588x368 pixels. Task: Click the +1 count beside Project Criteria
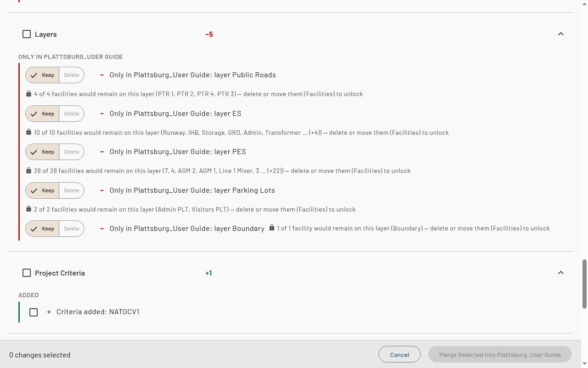209,273
